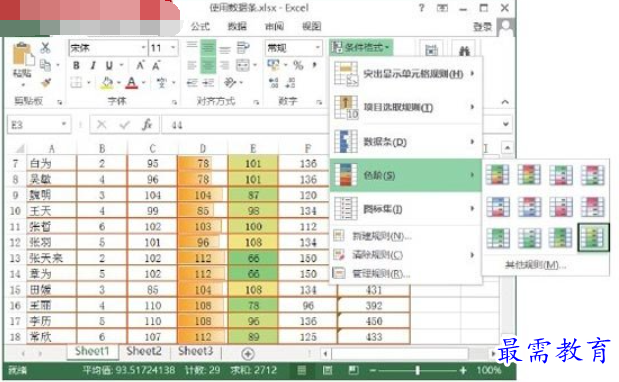Click the formula bar confirm checkmark icon
The height and width of the screenshot is (382, 619).
click(x=125, y=125)
